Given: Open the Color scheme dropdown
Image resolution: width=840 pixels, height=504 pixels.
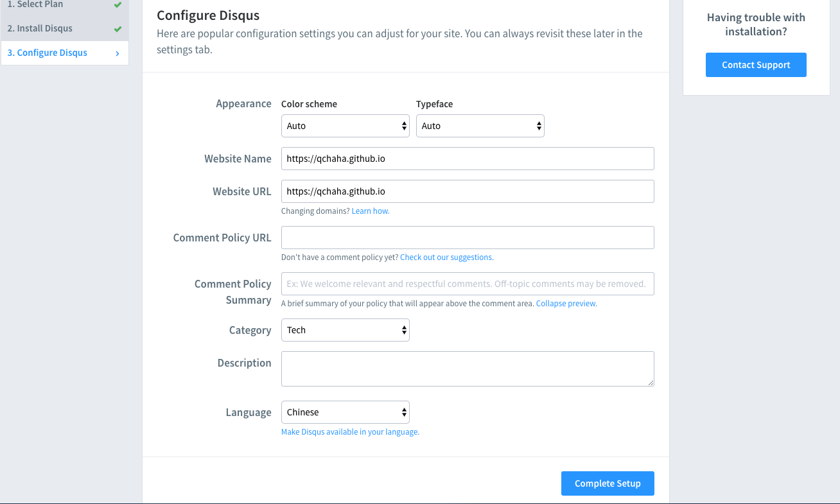Looking at the screenshot, I should point(346,126).
